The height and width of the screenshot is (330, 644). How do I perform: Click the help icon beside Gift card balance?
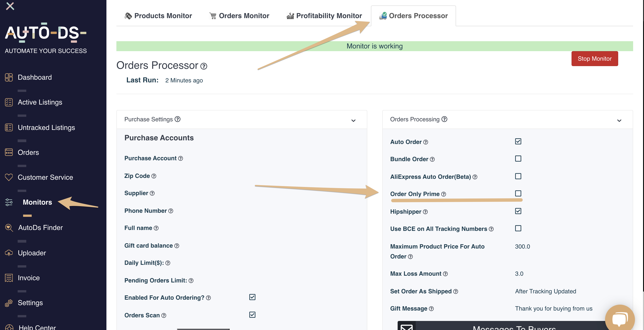click(x=177, y=246)
